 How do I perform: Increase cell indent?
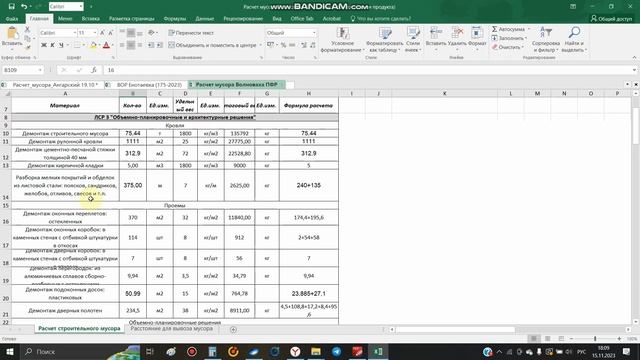[x=160, y=45]
